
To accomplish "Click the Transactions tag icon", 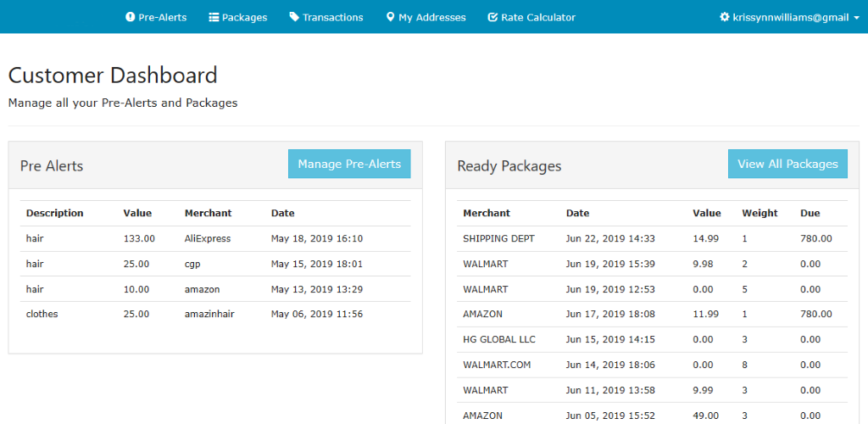I will click(x=294, y=17).
